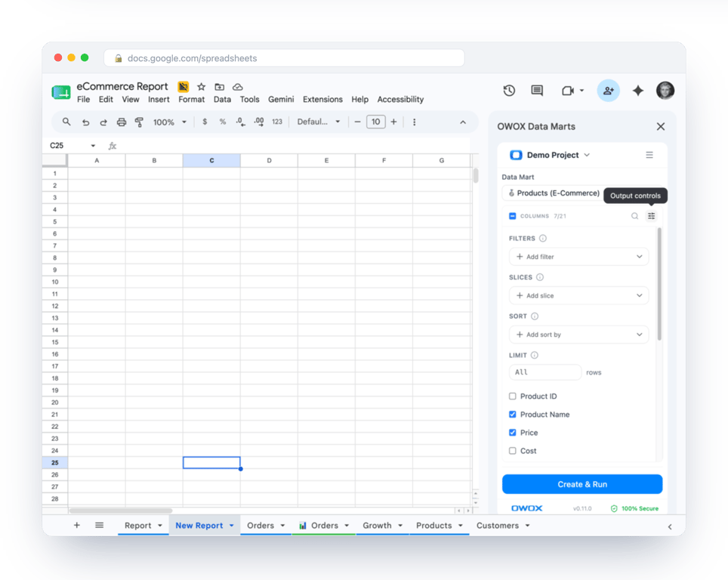The height and width of the screenshot is (580, 728).
Task: Click the font size 10 field
Action: point(375,122)
